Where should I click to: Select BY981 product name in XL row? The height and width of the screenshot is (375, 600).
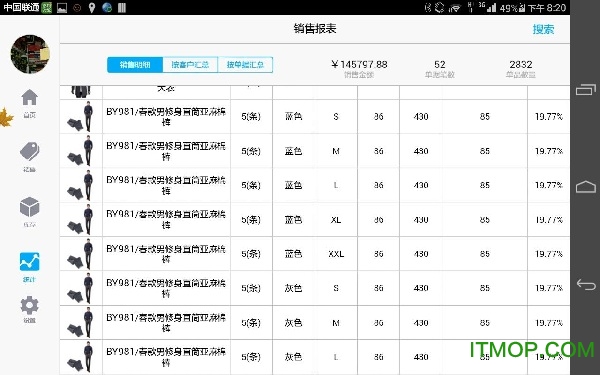point(166,220)
